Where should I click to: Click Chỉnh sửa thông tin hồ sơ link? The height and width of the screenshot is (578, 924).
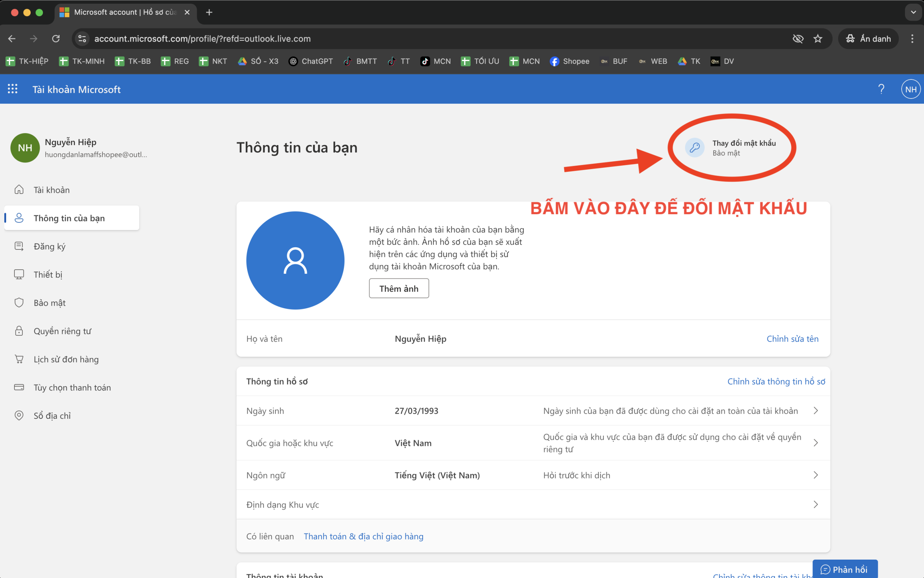tap(776, 382)
